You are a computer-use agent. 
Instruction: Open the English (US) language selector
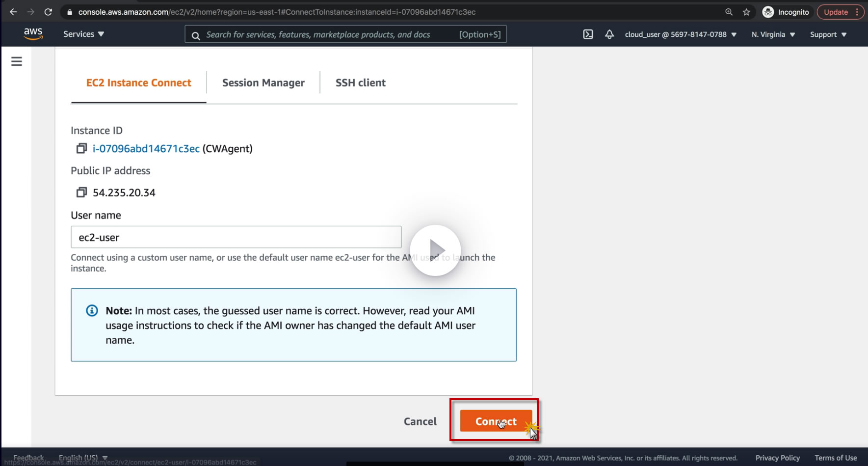pos(83,458)
